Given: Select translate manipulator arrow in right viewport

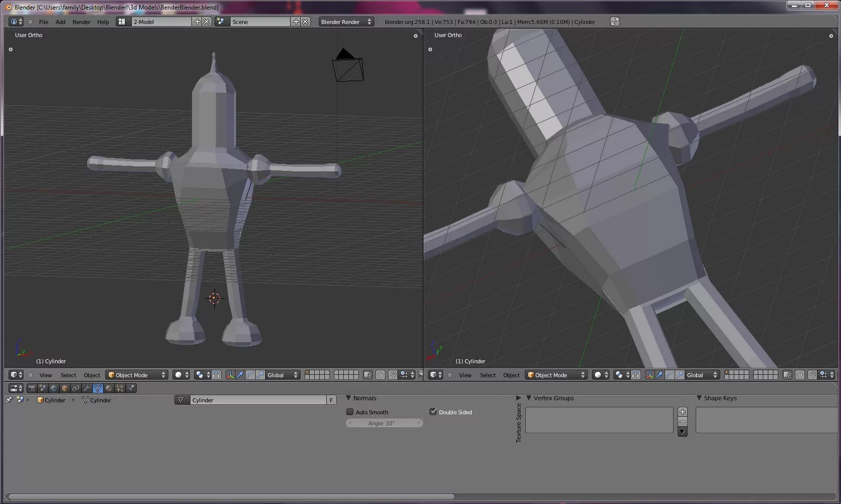Looking at the screenshot, I should point(660,375).
